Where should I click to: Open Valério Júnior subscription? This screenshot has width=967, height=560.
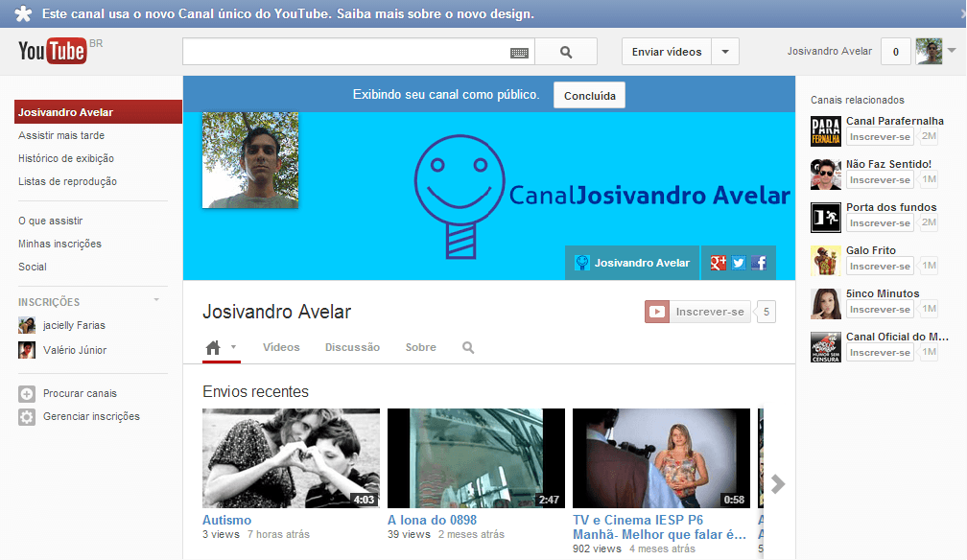(75, 350)
